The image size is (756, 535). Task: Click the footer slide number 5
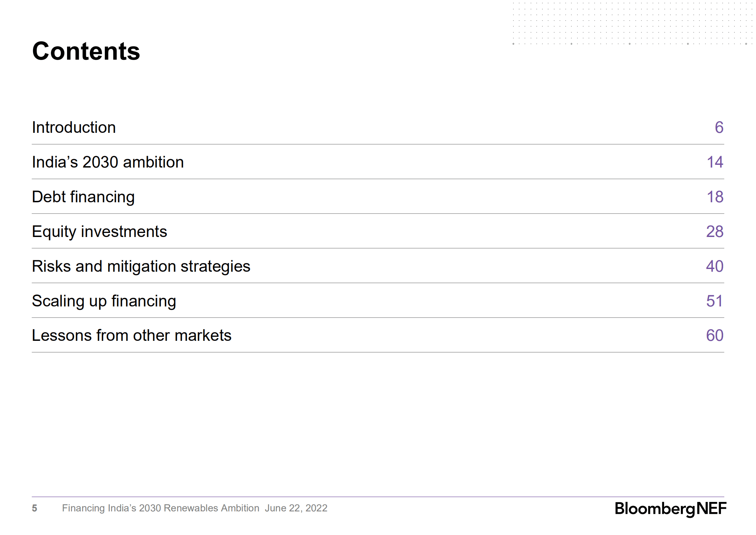click(34, 508)
